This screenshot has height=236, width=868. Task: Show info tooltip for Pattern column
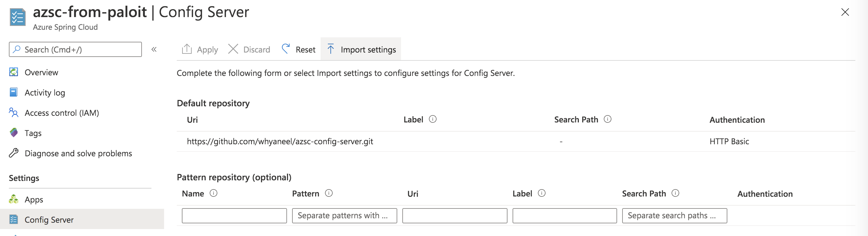pyautogui.click(x=329, y=193)
